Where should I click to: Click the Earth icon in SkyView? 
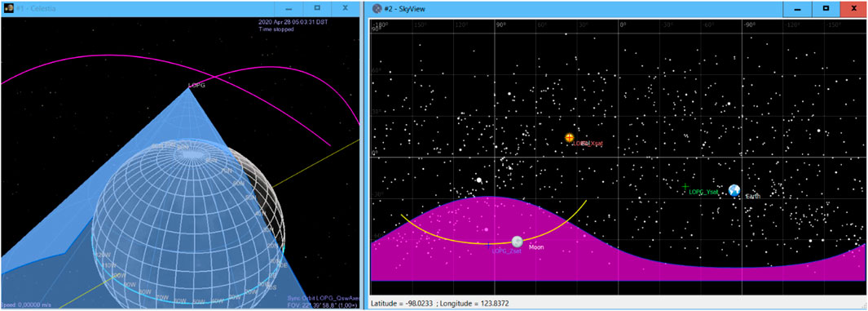tap(734, 191)
